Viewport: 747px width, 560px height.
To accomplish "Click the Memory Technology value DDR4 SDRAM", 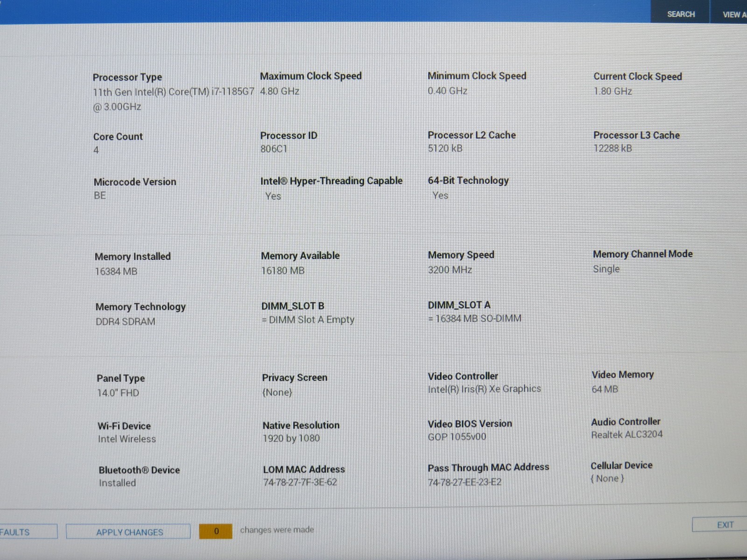I will (x=125, y=322).
